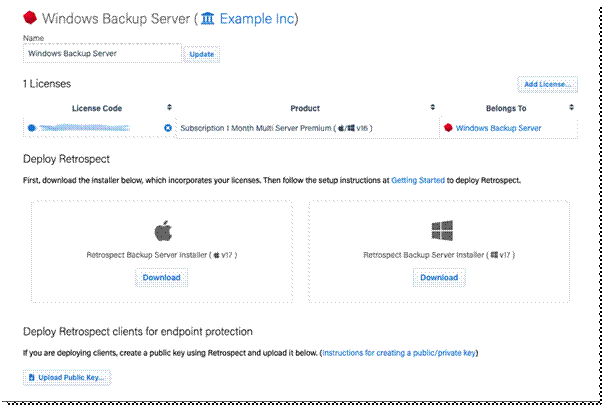Click the blue dot icon beside license code
Screen dimensions: 608x411
(x=32, y=128)
